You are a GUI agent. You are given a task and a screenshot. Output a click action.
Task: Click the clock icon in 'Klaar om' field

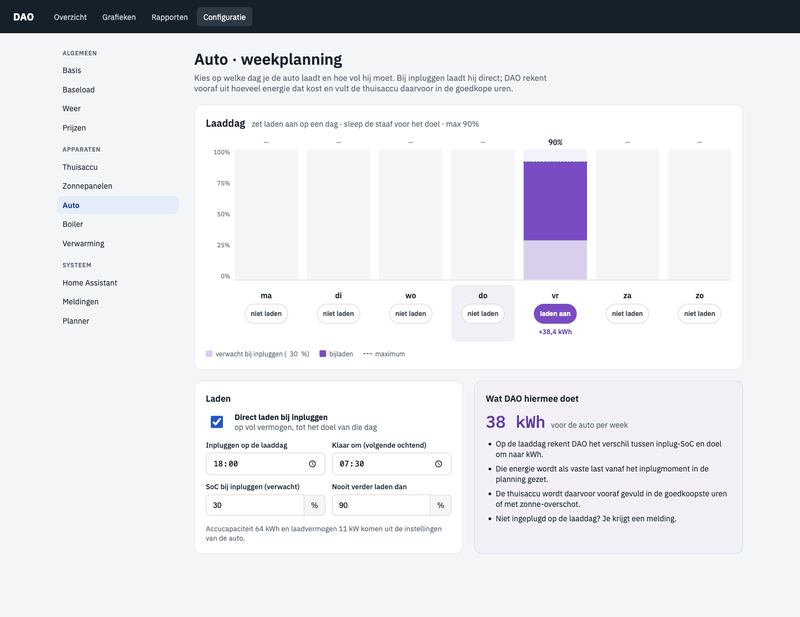(x=438, y=464)
